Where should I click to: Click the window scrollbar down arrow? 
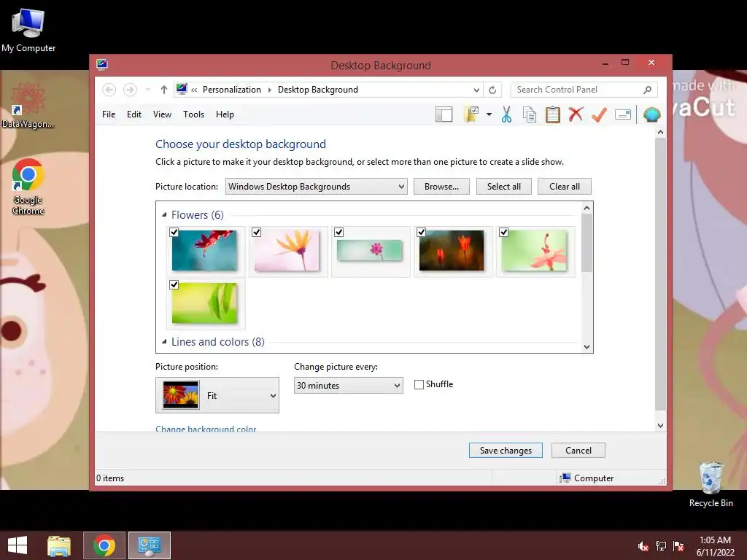(660, 426)
